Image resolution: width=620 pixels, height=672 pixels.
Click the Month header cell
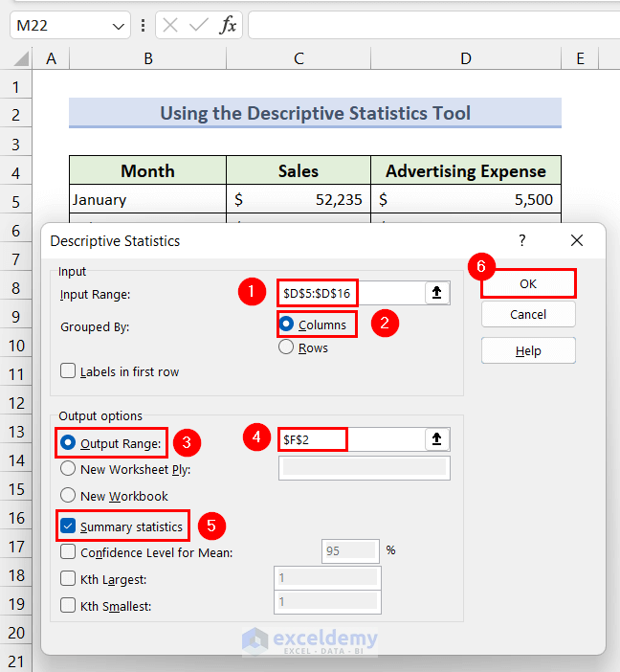tap(147, 171)
